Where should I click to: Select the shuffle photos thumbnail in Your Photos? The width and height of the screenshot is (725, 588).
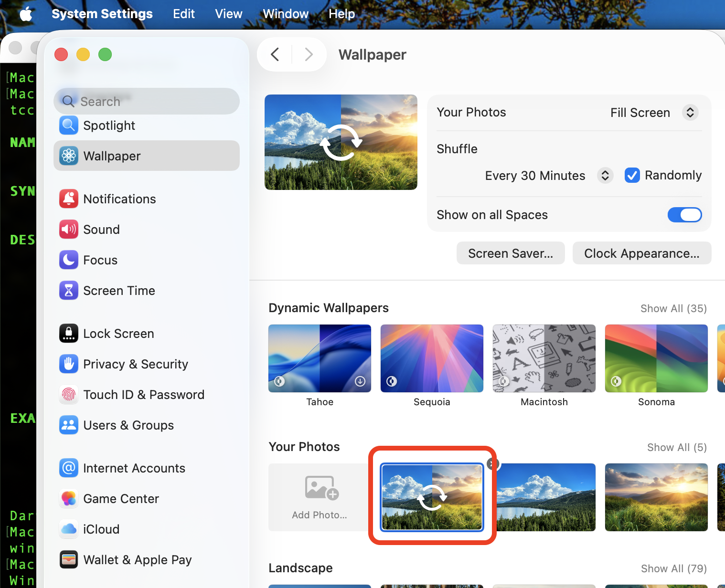pos(432,497)
